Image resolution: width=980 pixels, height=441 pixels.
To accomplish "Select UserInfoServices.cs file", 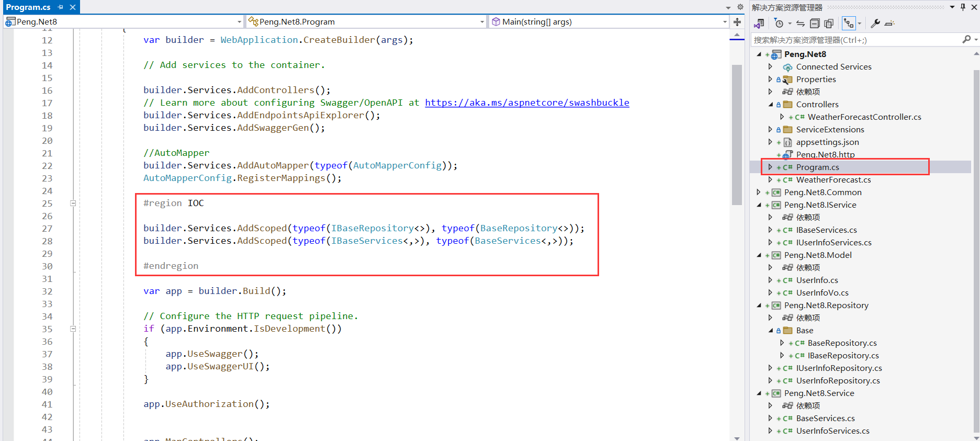I will point(832,431).
